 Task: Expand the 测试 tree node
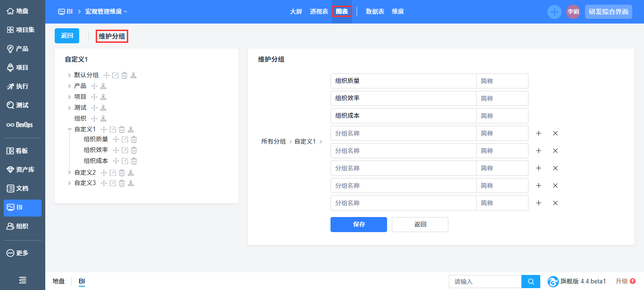pos(70,108)
